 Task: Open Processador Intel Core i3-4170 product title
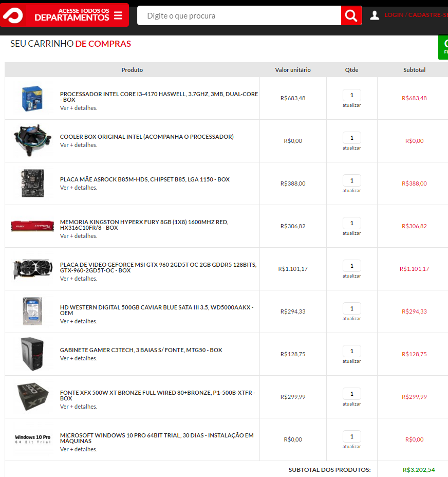coord(159,97)
